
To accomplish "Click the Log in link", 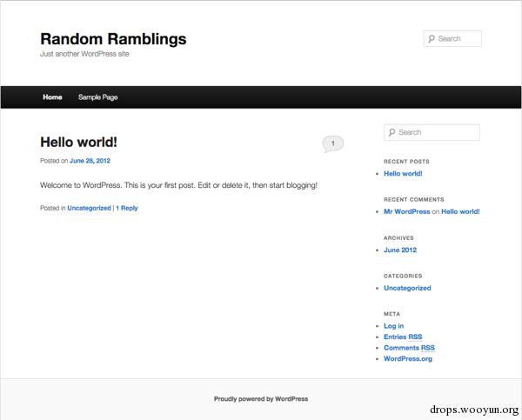I will pos(393,326).
